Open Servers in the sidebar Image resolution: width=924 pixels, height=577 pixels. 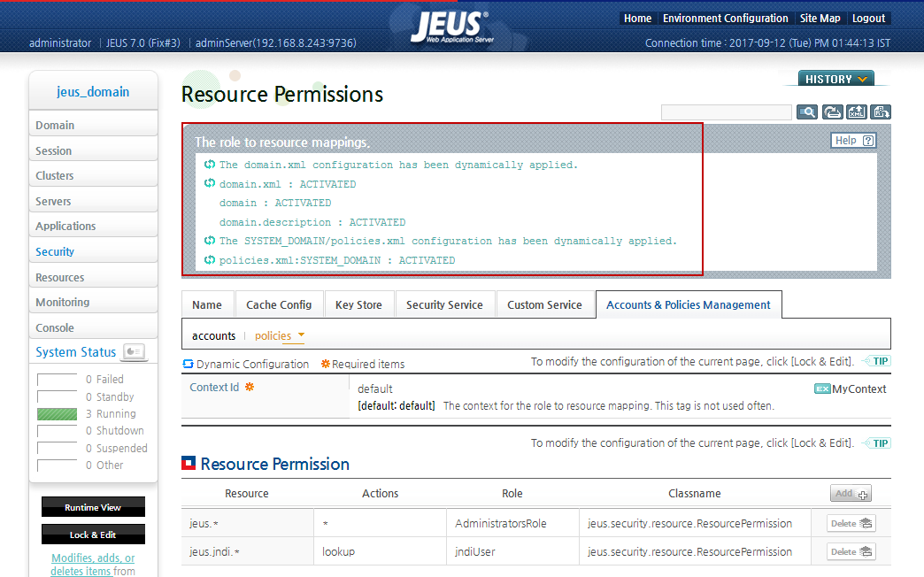tap(93, 201)
